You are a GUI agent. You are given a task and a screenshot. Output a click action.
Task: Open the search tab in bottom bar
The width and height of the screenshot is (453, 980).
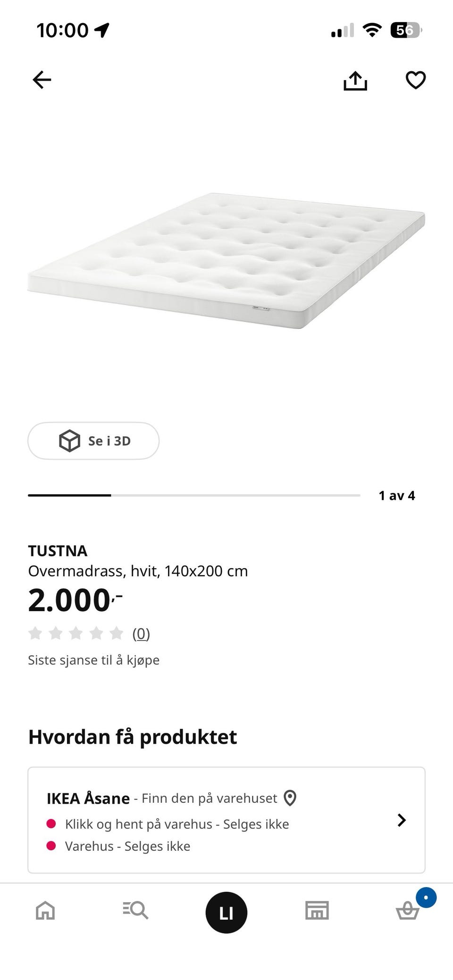point(135,910)
